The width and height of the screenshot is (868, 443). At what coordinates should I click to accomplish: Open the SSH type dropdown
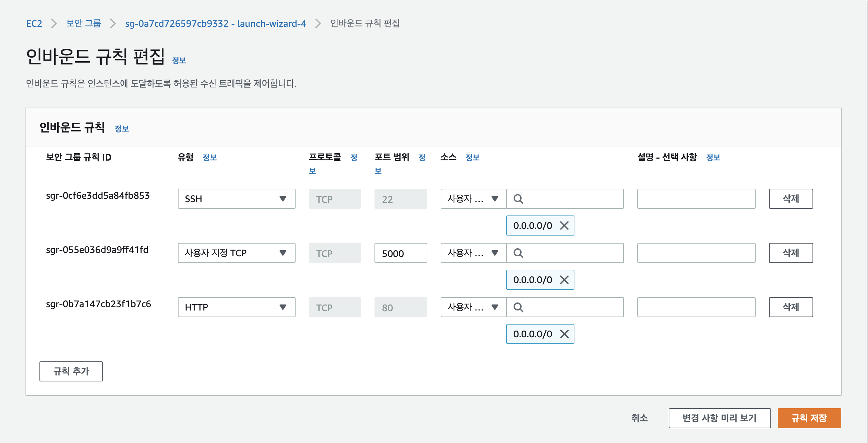[x=236, y=199]
